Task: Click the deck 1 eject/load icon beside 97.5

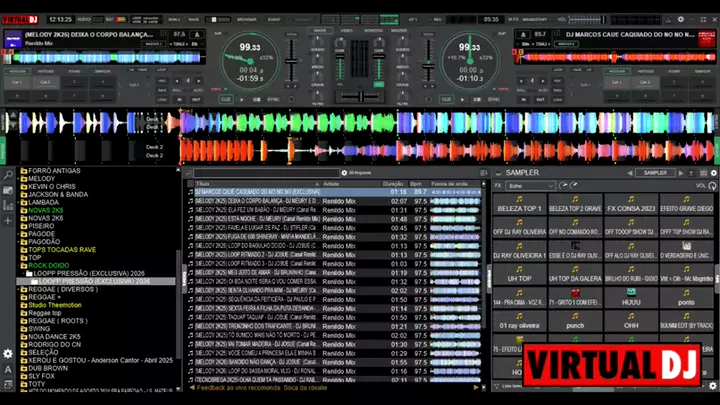Action: pos(197,35)
